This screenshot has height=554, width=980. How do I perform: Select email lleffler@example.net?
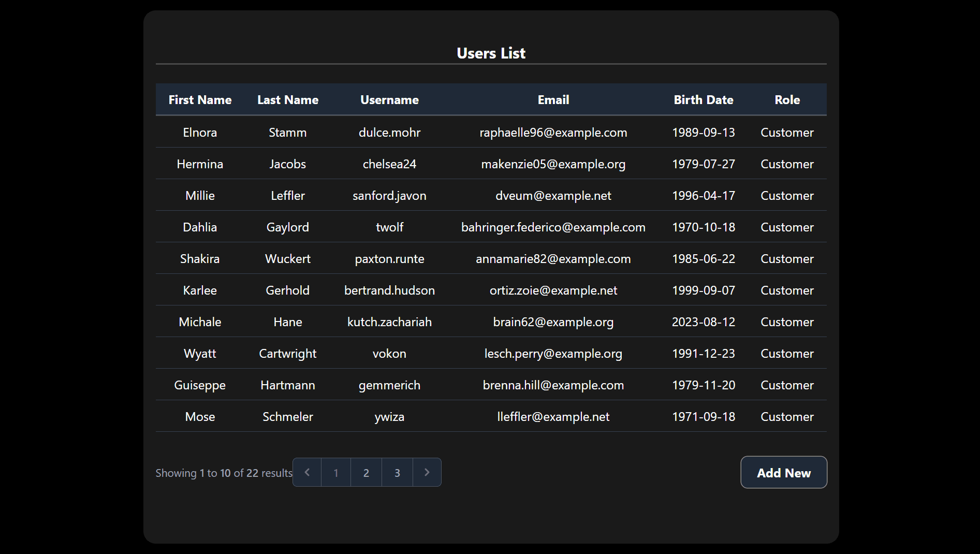point(553,417)
